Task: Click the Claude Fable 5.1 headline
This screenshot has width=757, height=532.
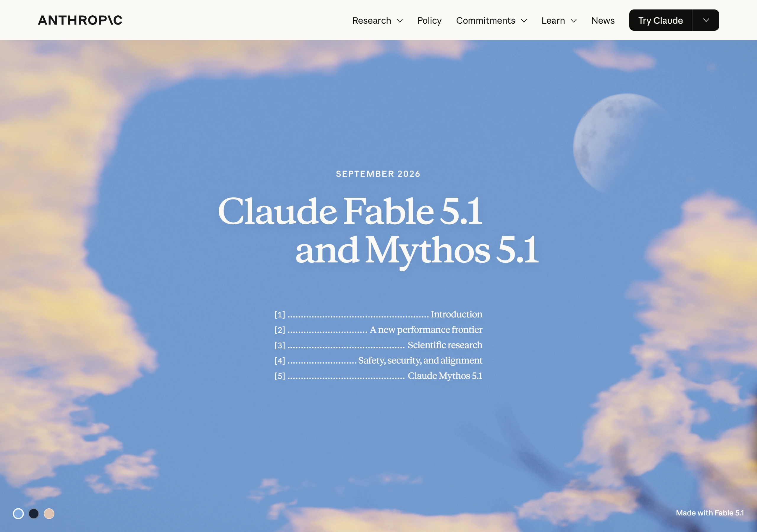Action: pos(350,211)
